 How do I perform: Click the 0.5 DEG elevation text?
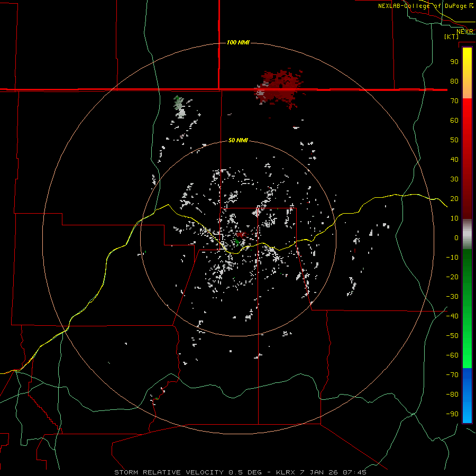[x=245, y=472]
